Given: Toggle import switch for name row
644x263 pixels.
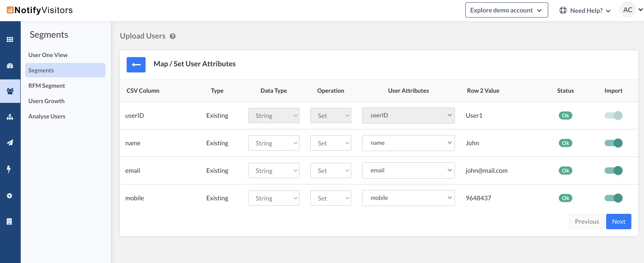Looking at the screenshot, I should (x=613, y=143).
